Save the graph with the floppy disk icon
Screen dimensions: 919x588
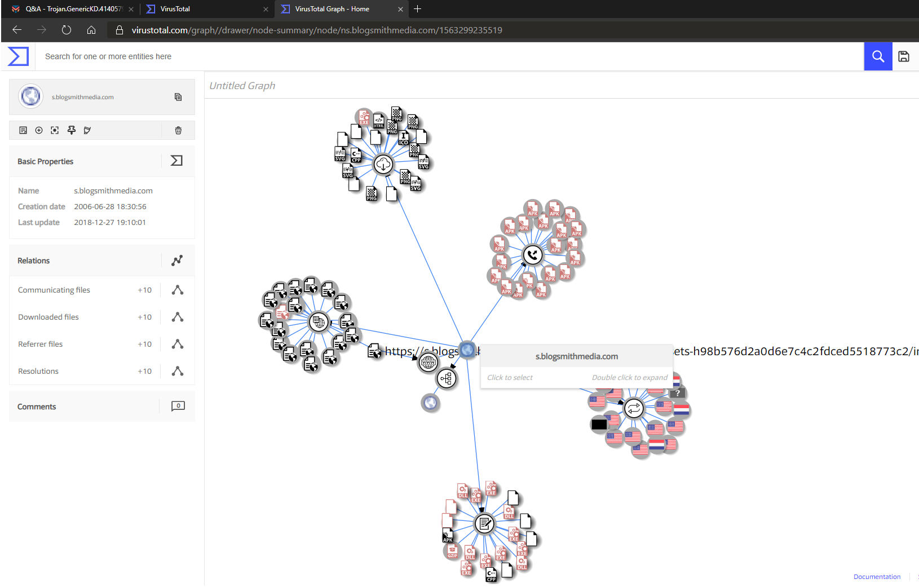tap(904, 56)
